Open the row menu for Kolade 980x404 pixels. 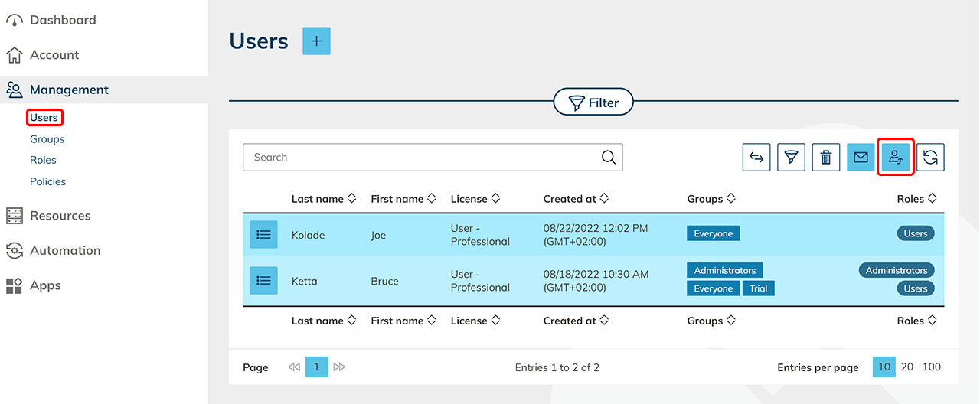click(x=263, y=235)
